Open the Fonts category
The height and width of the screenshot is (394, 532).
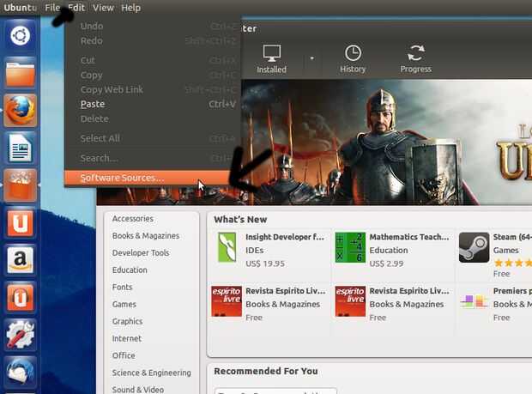click(122, 287)
